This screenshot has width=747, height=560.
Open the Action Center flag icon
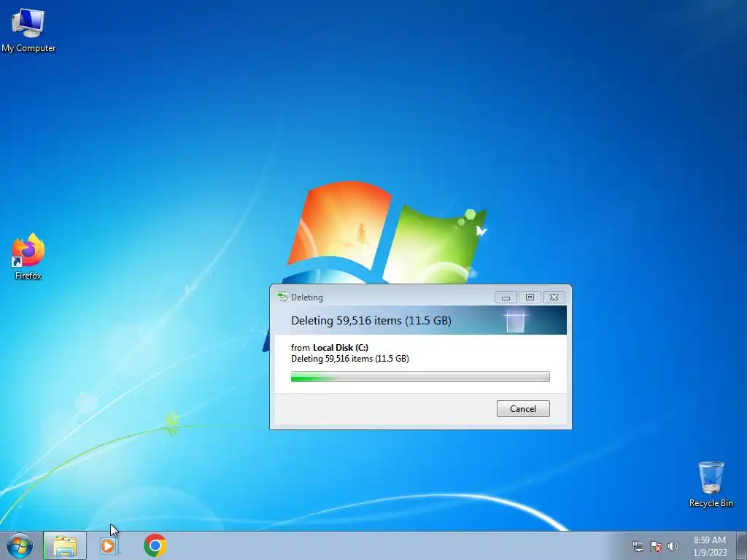pos(656,546)
